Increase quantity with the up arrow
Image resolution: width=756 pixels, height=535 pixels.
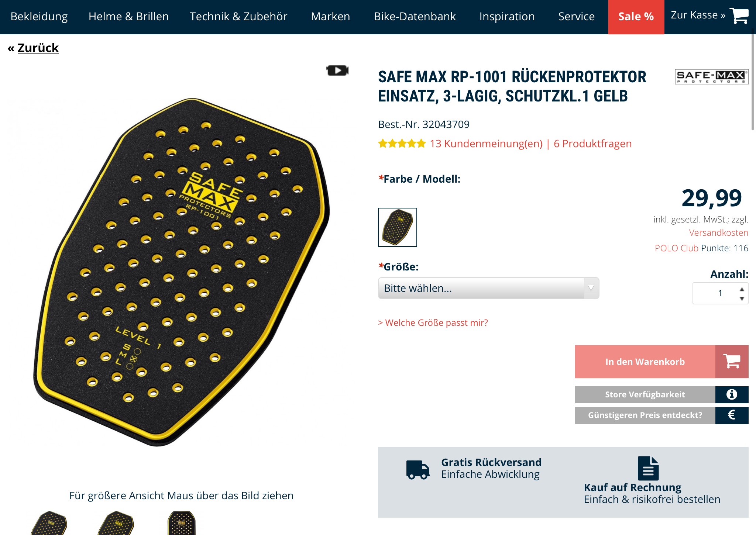pos(742,289)
